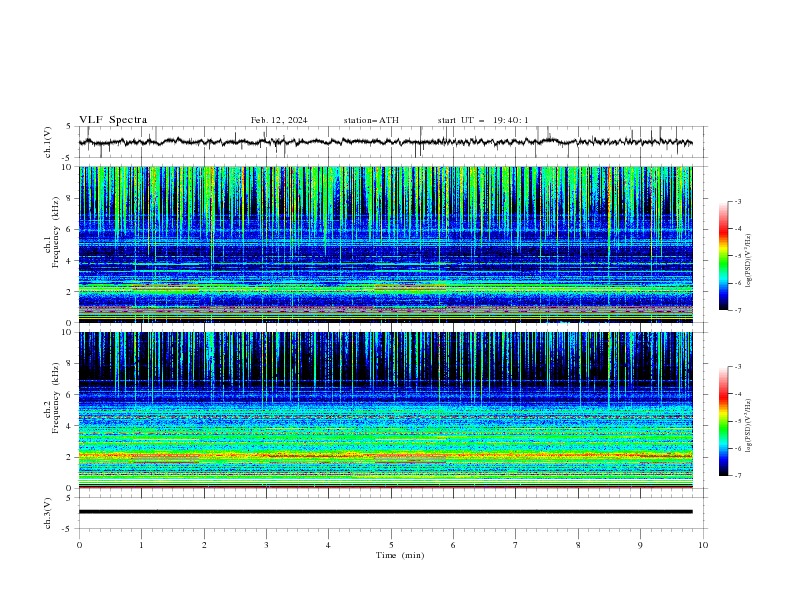Click the "VLF Spectra" plot title
792x612 pixels.
[113, 120]
